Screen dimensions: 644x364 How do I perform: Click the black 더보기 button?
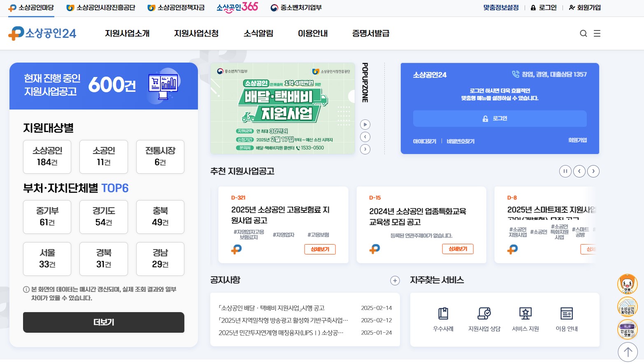pos(104,322)
